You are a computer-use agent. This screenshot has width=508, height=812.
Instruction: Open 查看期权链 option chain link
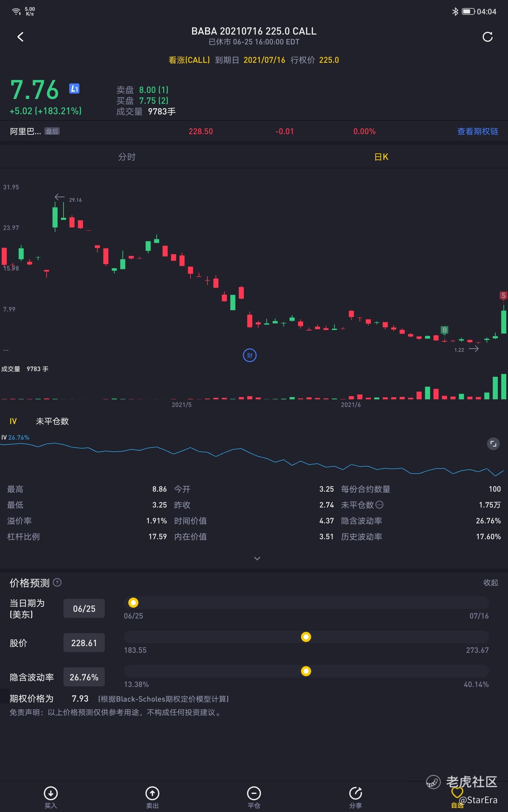(x=478, y=131)
